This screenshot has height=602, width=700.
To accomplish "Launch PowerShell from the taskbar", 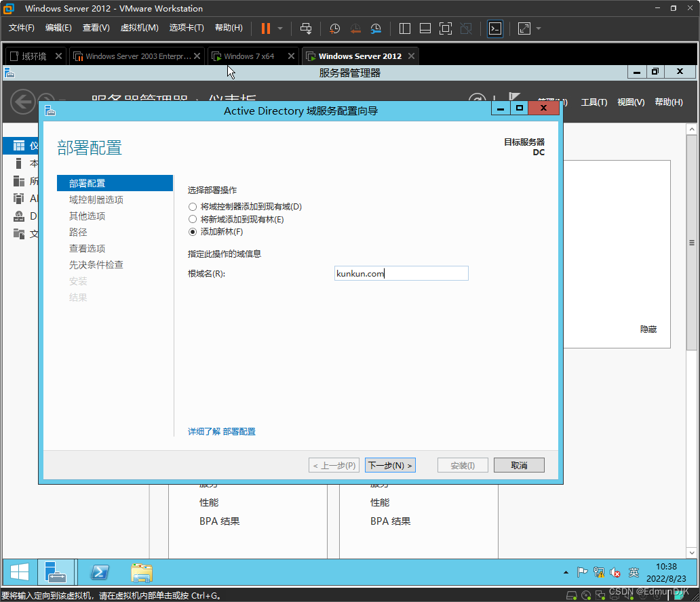I will click(x=100, y=572).
